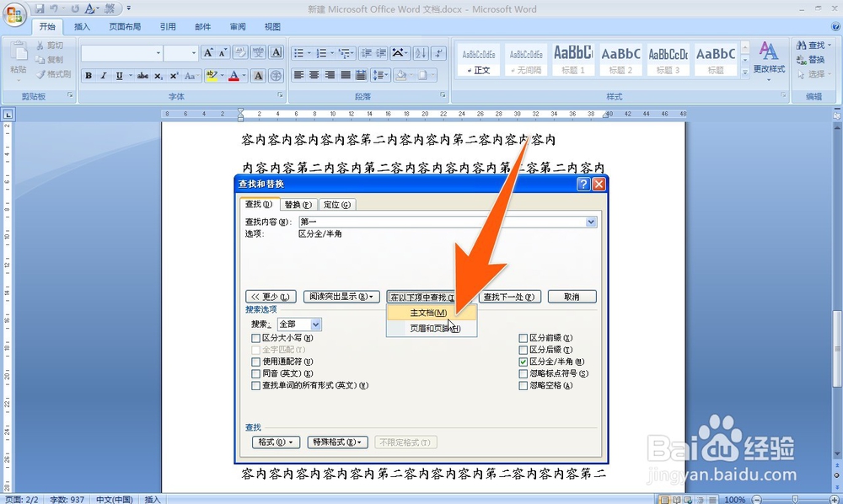This screenshot has width=843, height=504.
Task: Click the enclosed characters icon
Action: [x=276, y=76]
